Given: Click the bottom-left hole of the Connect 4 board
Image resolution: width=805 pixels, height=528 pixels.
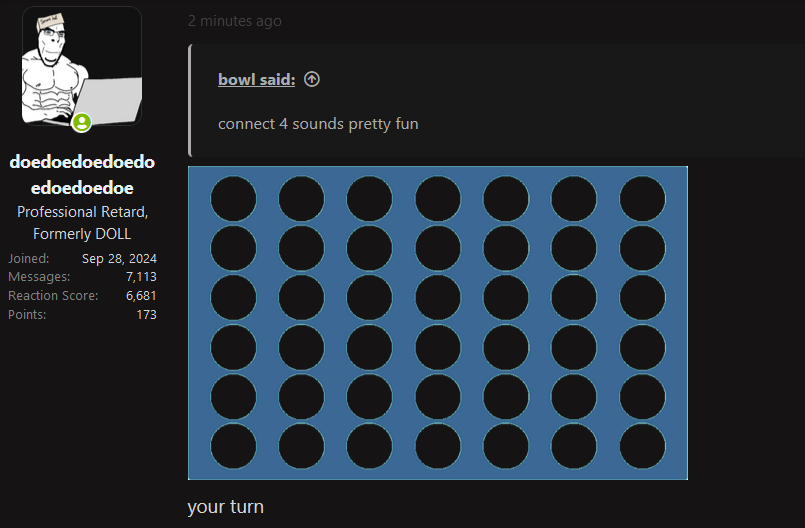Looking at the screenshot, I should [233, 446].
